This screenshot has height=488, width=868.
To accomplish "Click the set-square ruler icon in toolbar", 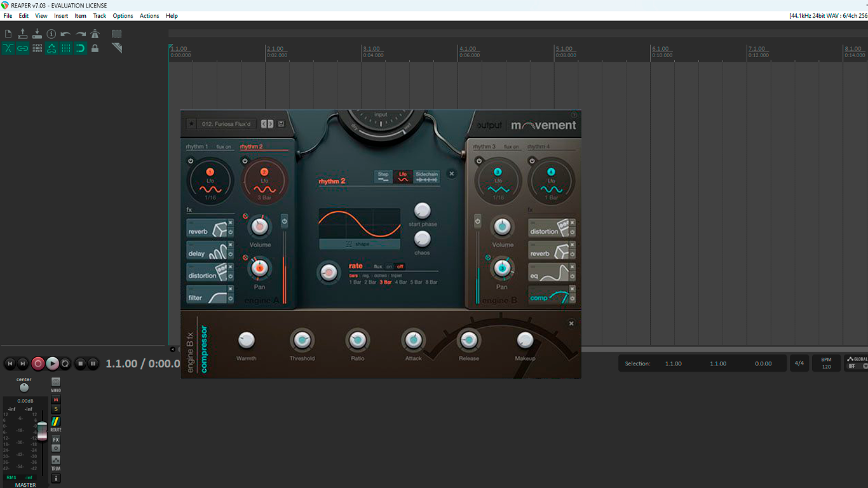I will coord(116,48).
